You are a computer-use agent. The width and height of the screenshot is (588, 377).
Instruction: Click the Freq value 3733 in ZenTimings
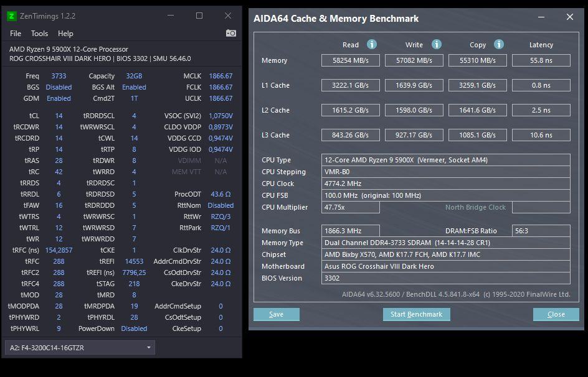pos(59,76)
